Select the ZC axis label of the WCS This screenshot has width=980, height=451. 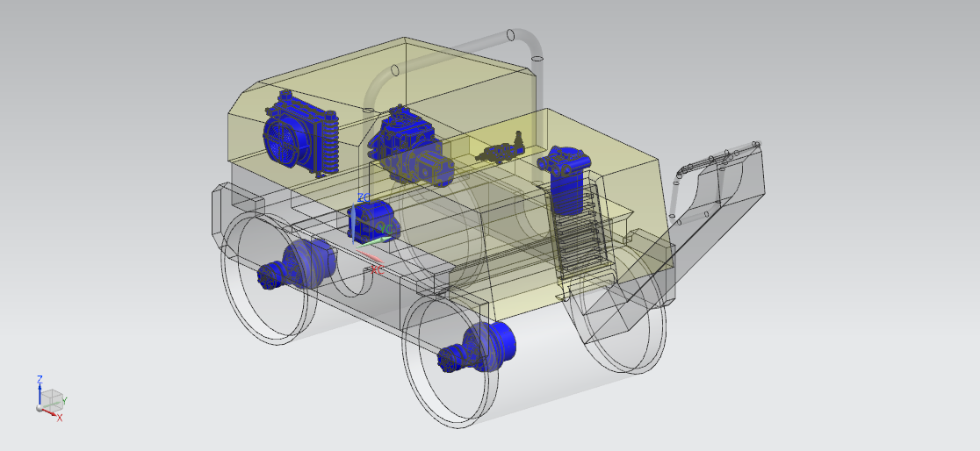(363, 197)
